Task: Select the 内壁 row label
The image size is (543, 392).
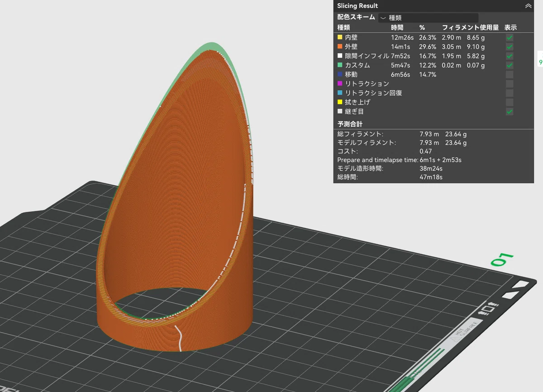Action: 351,38
